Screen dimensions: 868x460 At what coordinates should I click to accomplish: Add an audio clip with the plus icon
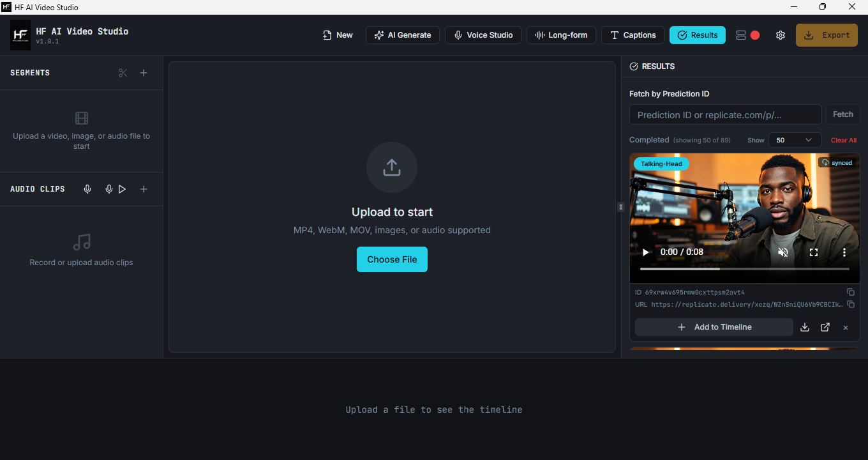144,189
